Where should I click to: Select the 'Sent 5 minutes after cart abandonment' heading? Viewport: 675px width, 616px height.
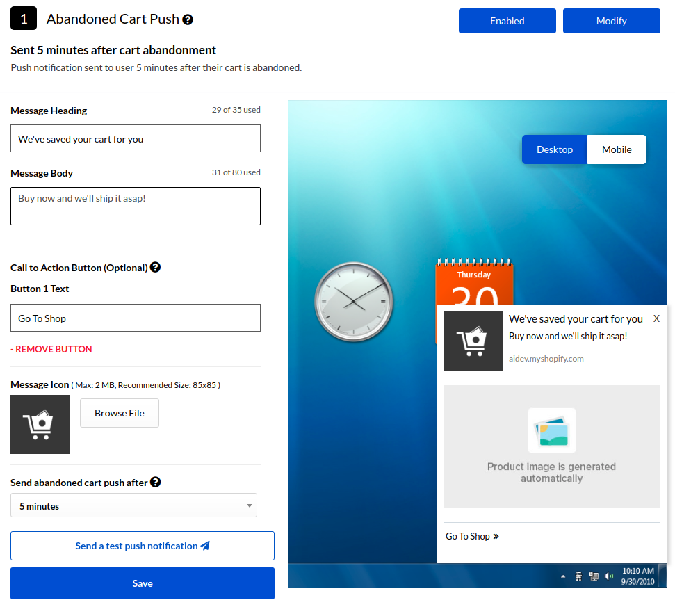click(113, 50)
